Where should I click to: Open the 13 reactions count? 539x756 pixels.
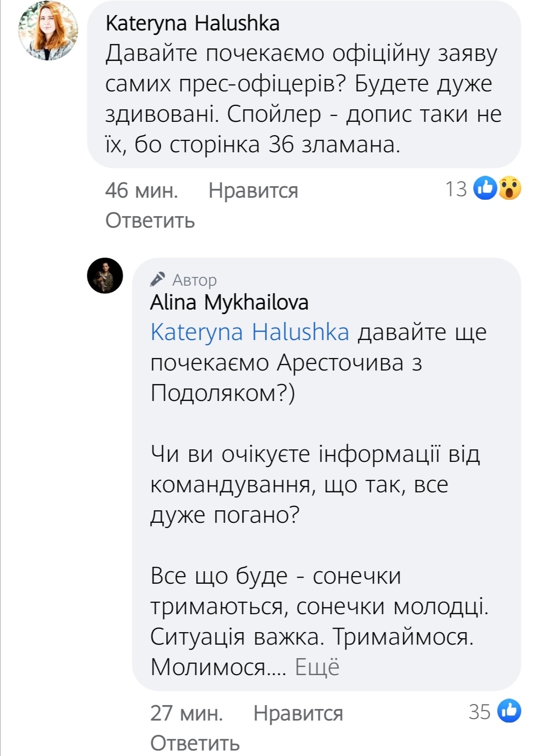pyautogui.click(x=456, y=189)
